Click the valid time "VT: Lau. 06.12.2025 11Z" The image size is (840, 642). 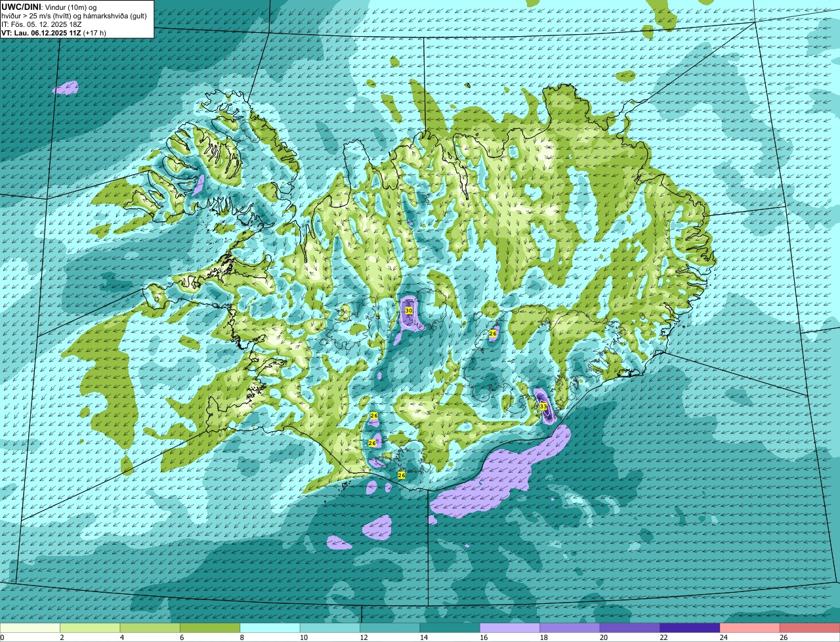pyautogui.click(x=41, y=32)
